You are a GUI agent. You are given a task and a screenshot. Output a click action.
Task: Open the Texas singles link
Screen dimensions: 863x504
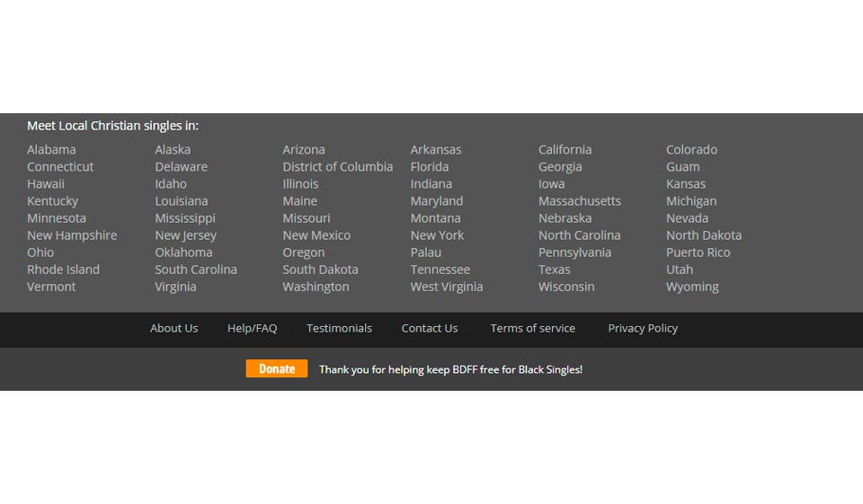pyautogui.click(x=554, y=270)
